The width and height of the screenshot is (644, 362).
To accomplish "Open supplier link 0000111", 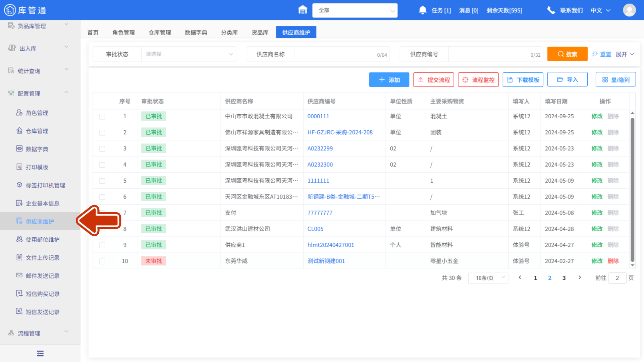I will [x=318, y=116].
